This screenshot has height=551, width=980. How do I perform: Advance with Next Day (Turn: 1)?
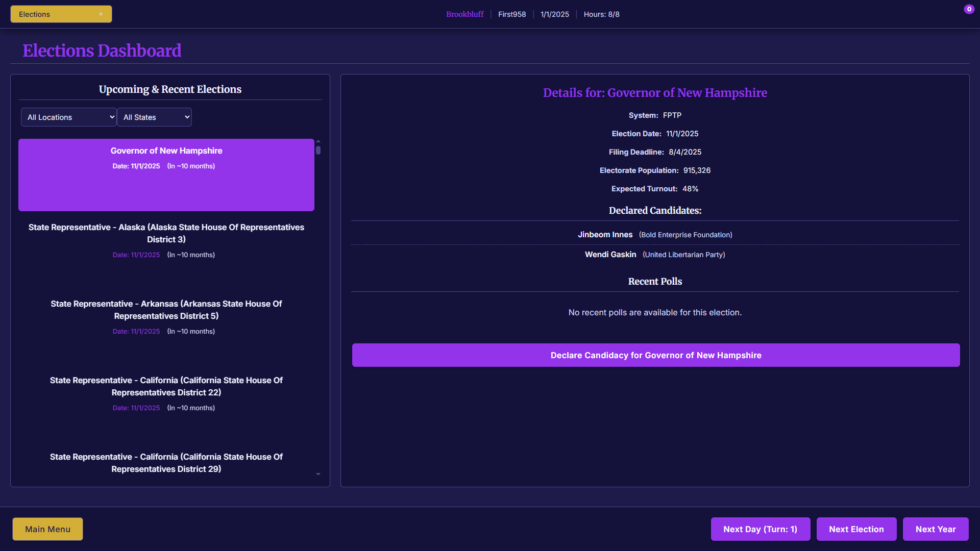pos(760,529)
